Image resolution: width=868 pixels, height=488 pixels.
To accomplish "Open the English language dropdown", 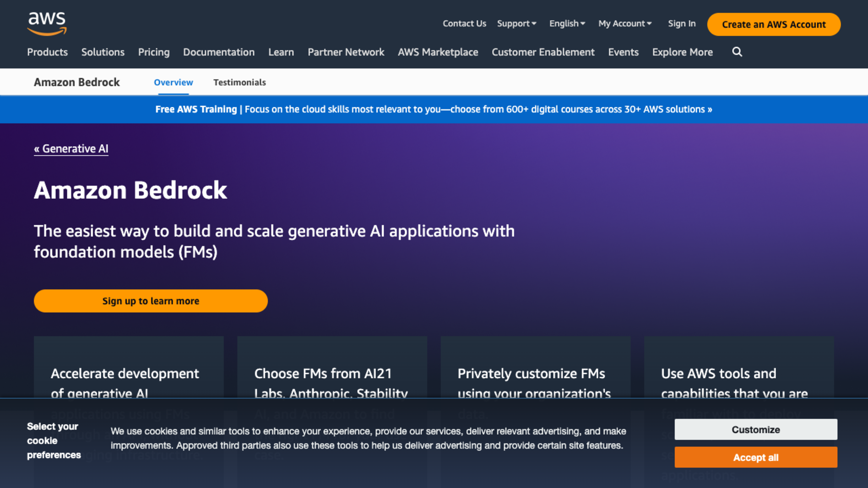I will (x=567, y=23).
